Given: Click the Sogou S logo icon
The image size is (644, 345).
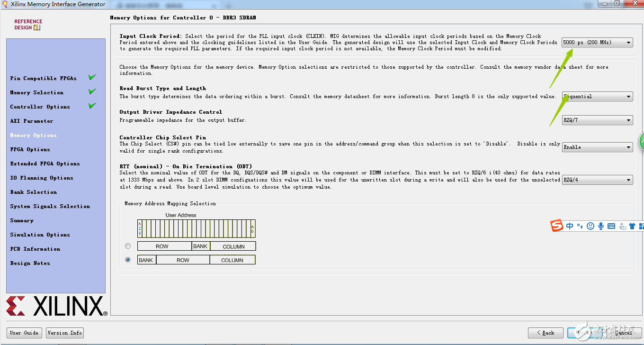Looking at the screenshot, I should [557, 226].
